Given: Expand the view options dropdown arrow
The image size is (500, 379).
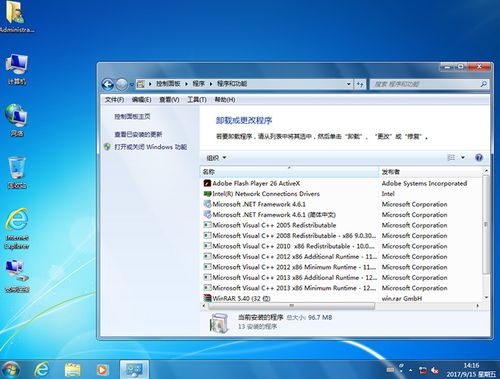Looking at the screenshot, I should pos(463,158).
